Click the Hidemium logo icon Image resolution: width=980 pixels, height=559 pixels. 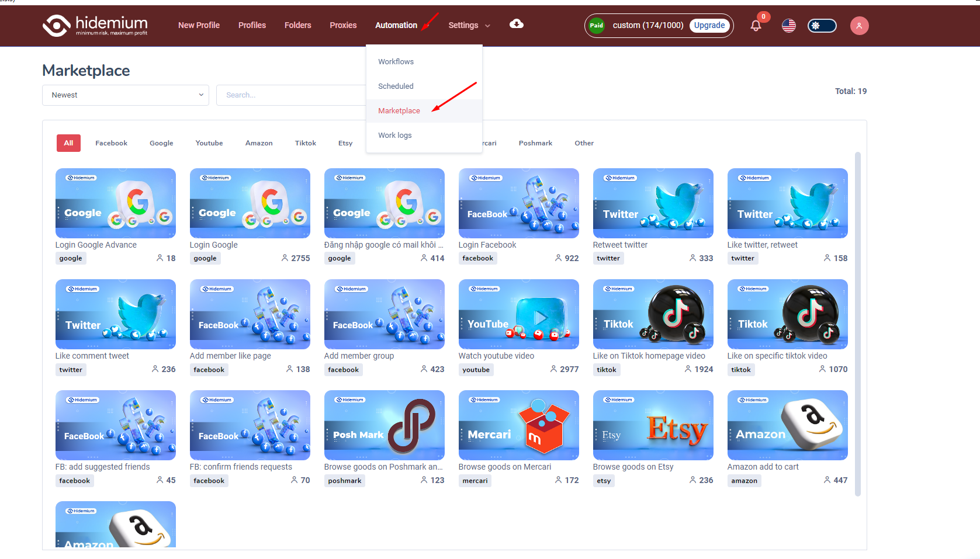(x=56, y=26)
